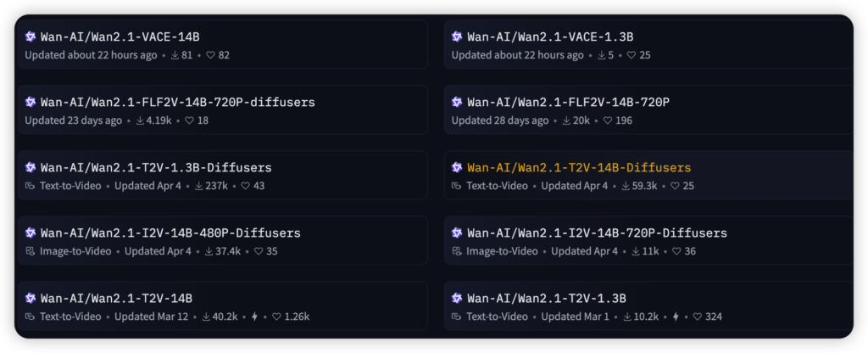Click the Wan-AI avatar icon beside Wan2.1-VACE-14B
Viewport: 868px width, 353px height.
tap(31, 36)
